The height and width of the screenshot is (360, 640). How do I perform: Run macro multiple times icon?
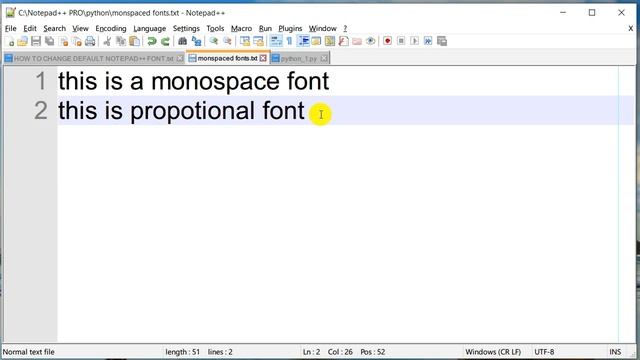[428, 41]
